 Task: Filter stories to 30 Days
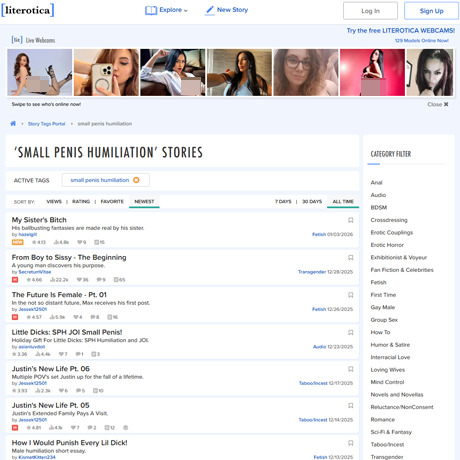coord(312,202)
